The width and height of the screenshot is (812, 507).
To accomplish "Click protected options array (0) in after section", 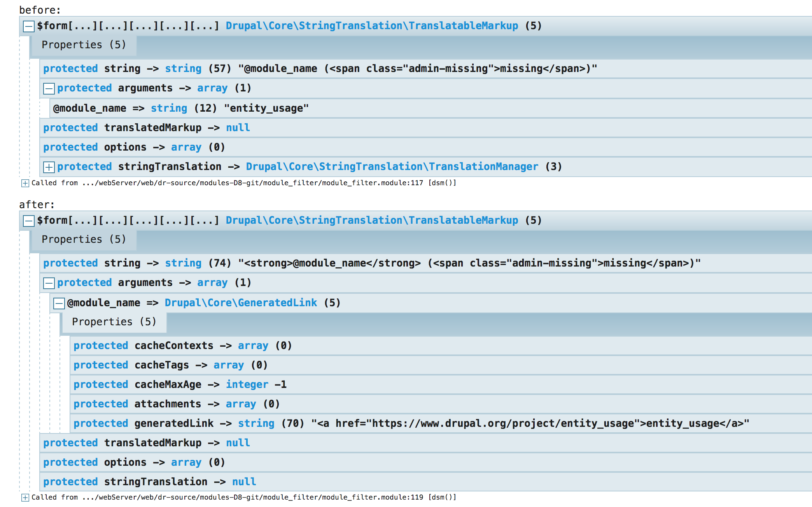I will 426,462.
